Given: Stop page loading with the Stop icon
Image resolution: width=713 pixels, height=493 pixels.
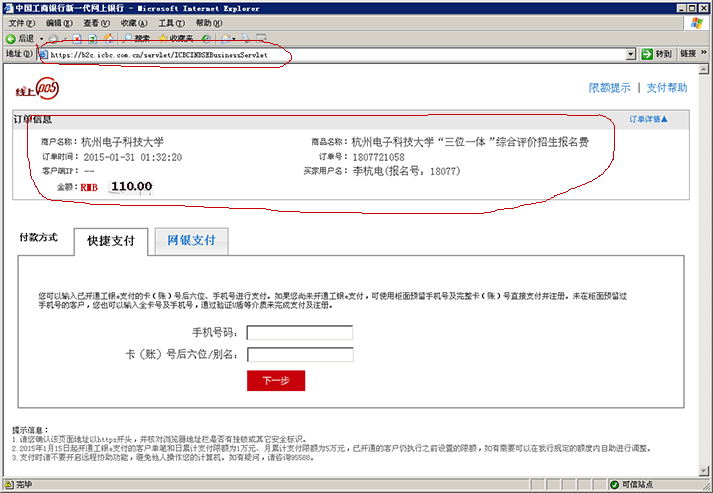Looking at the screenshot, I should click(x=77, y=39).
